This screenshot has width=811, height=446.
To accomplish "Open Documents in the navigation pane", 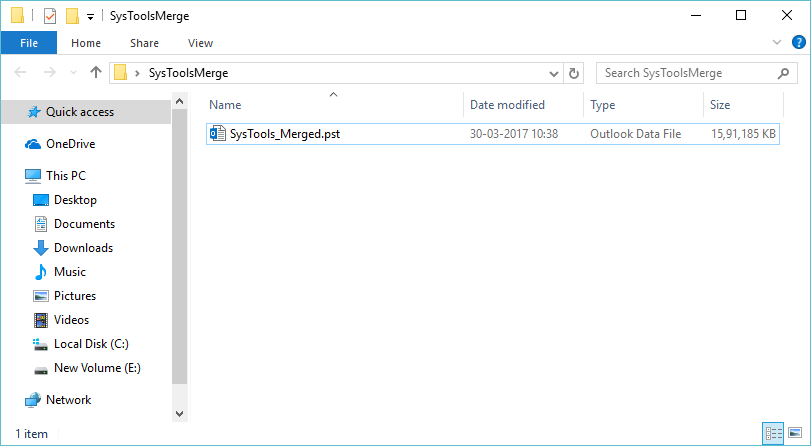I will click(x=84, y=224).
